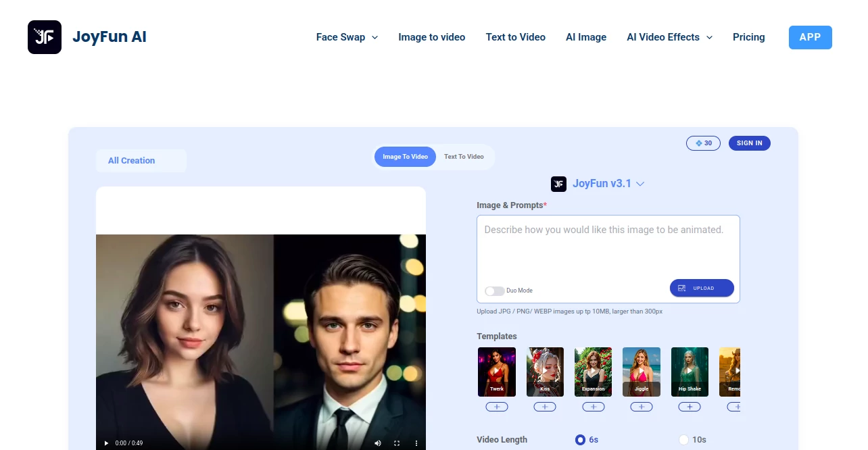868x450 pixels.
Task: Select the 6s video length option
Action: 579,439
